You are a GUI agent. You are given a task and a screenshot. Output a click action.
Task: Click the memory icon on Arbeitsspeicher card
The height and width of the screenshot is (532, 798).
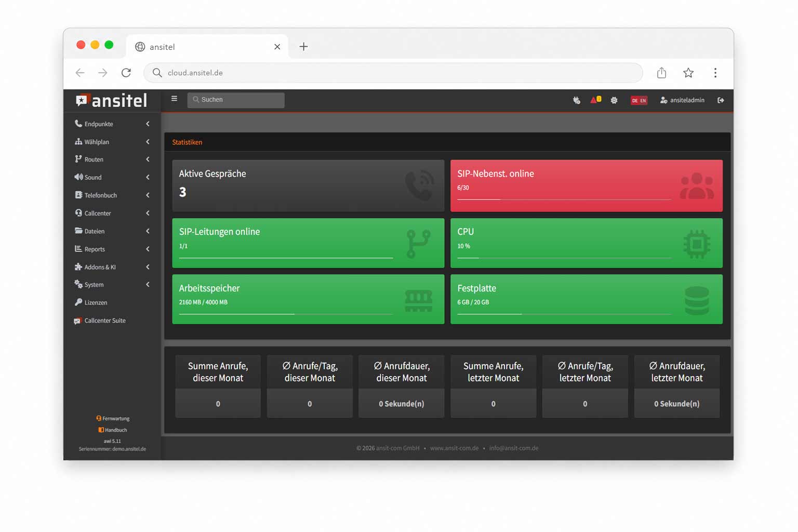(418, 301)
